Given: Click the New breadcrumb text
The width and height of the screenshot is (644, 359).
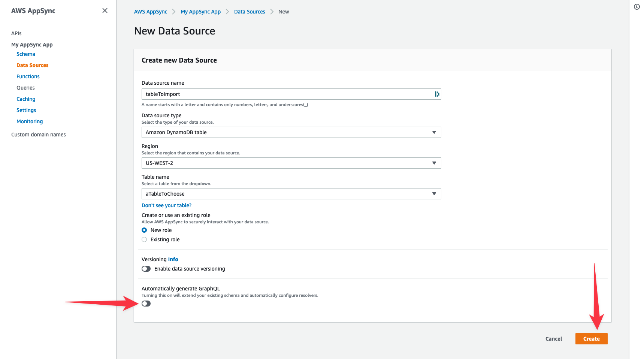Looking at the screenshot, I should click(x=284, y=12).
